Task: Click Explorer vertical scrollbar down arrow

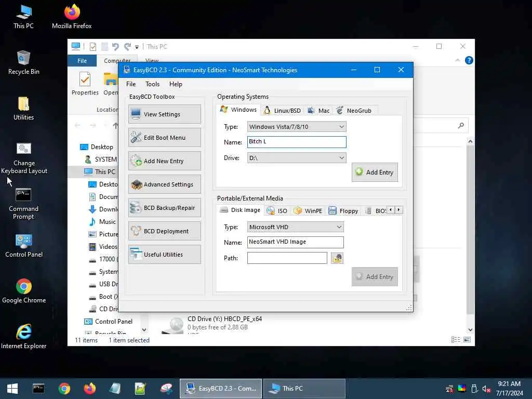Action: 470,330
